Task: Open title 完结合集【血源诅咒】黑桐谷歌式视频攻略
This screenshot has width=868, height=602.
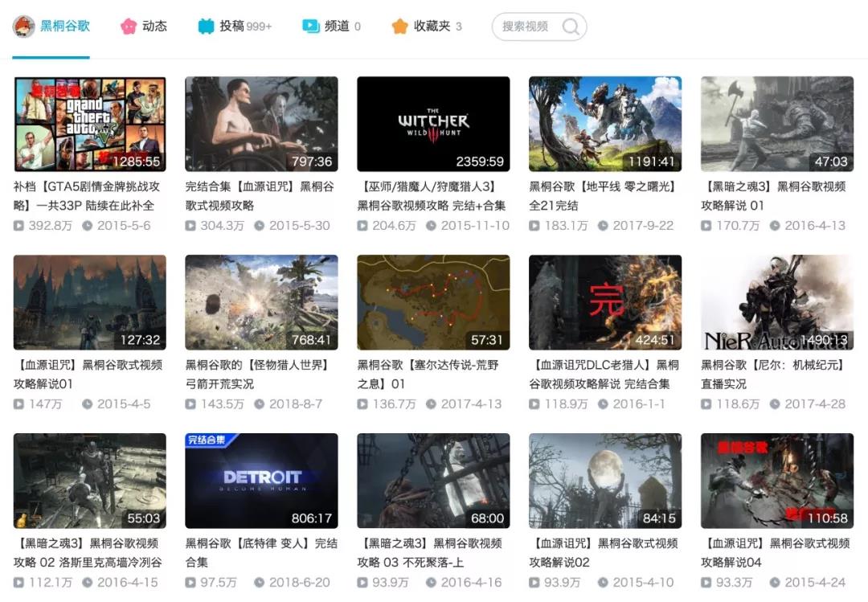Action: [260, 196]
